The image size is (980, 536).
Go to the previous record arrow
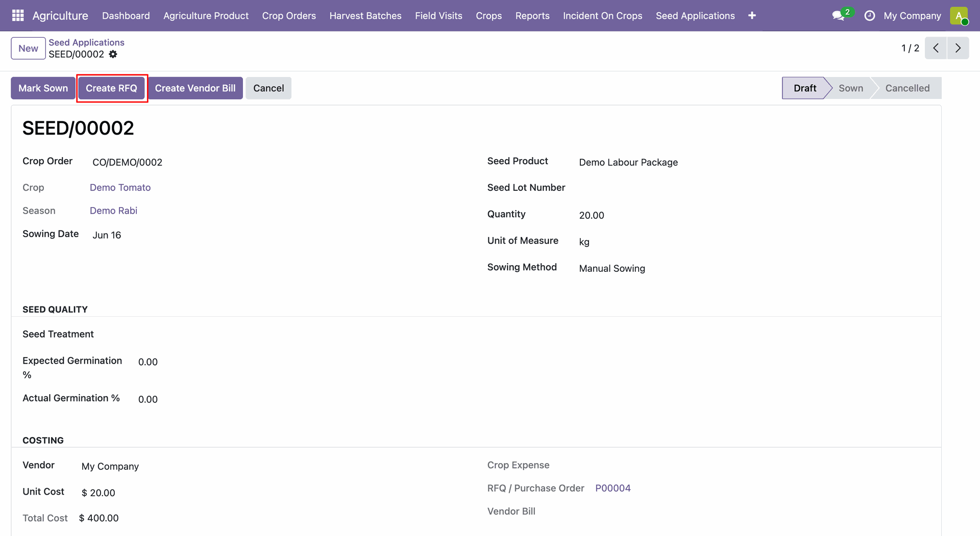pos(936,48)
